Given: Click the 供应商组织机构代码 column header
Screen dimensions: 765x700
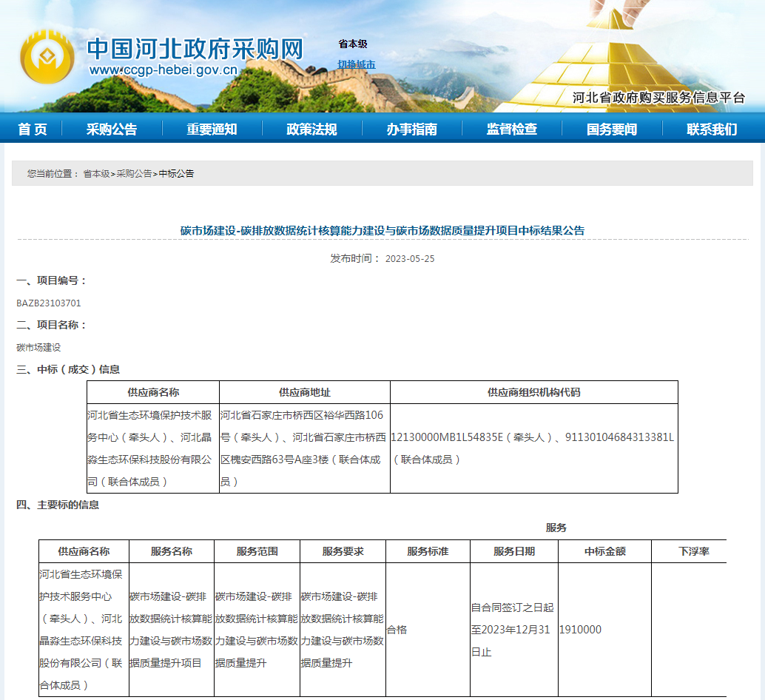Looking at the screenshot, I should click(533, 392).
